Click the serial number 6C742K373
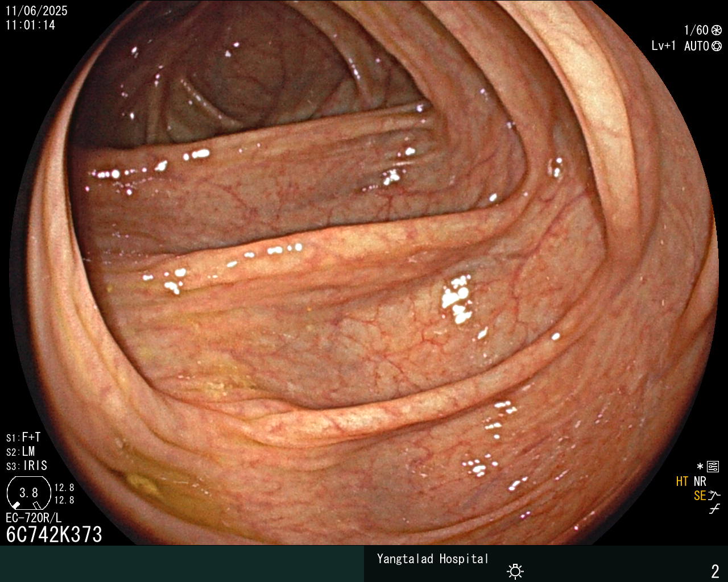728x582 pixels. (x=54, y=534)
